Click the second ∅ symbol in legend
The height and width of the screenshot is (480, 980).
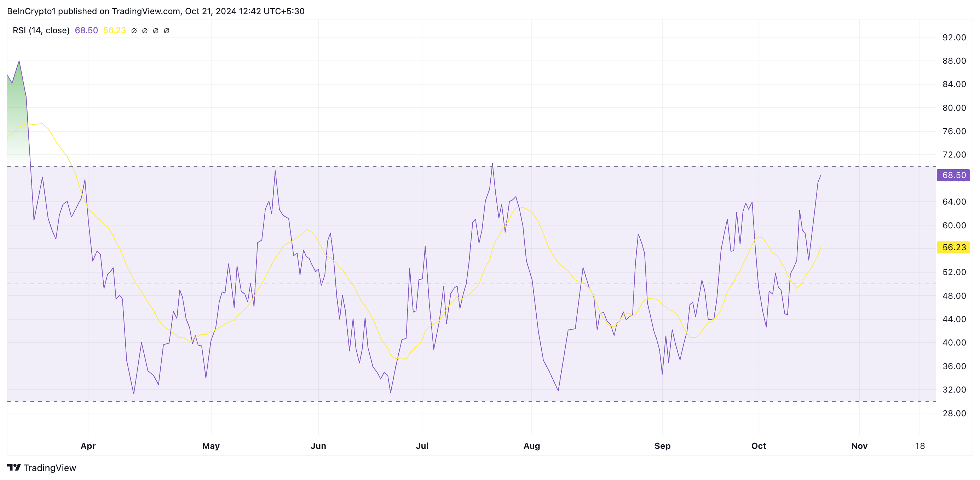click(x=145, y=31)
